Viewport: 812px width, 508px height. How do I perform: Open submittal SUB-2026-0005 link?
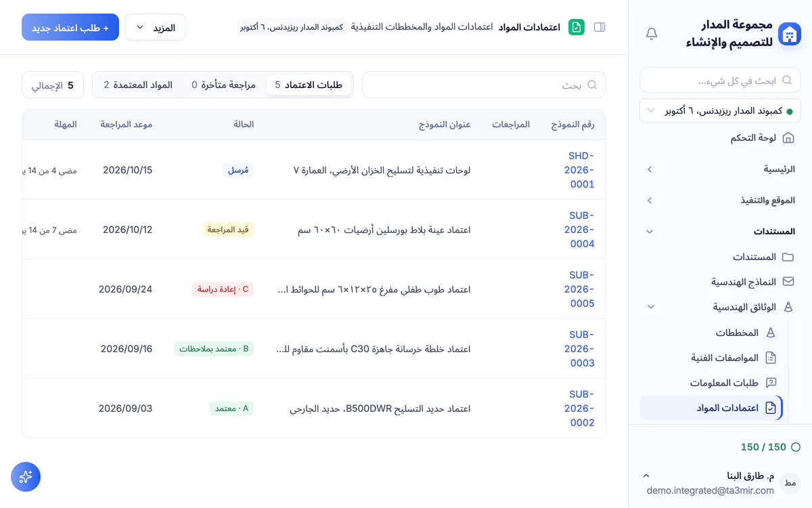pos(580,289)
